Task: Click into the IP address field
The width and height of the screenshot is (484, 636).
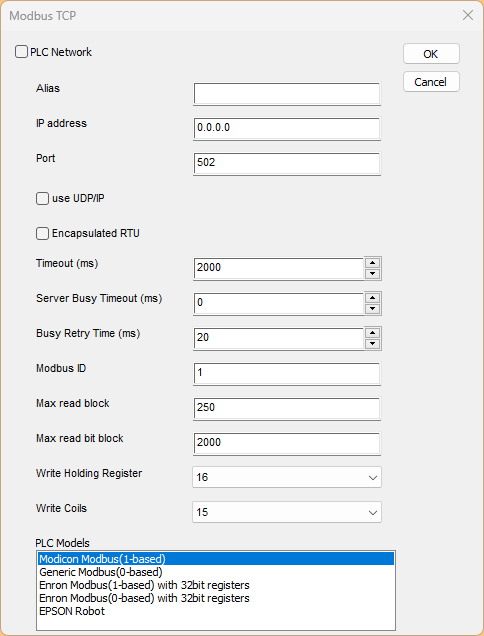Action: (287, 128)
